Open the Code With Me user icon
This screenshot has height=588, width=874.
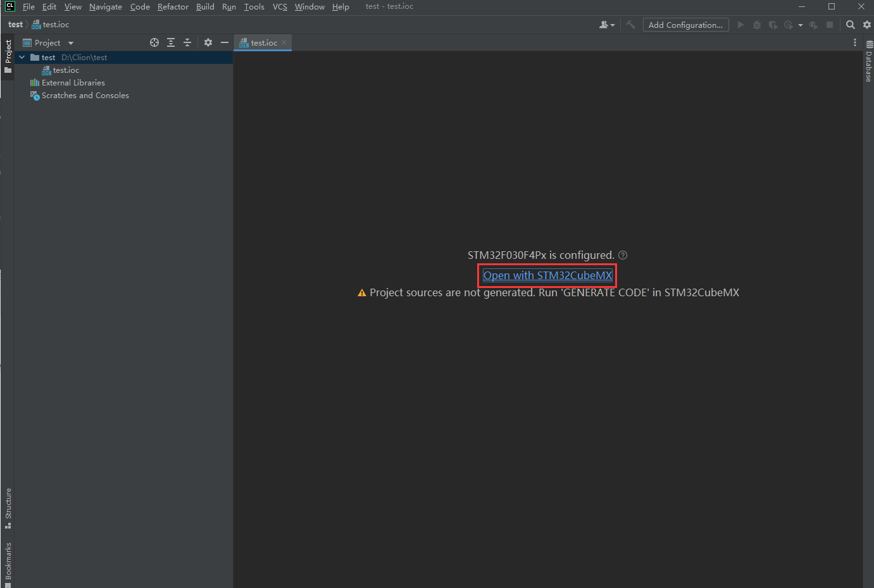click(606, 25)
